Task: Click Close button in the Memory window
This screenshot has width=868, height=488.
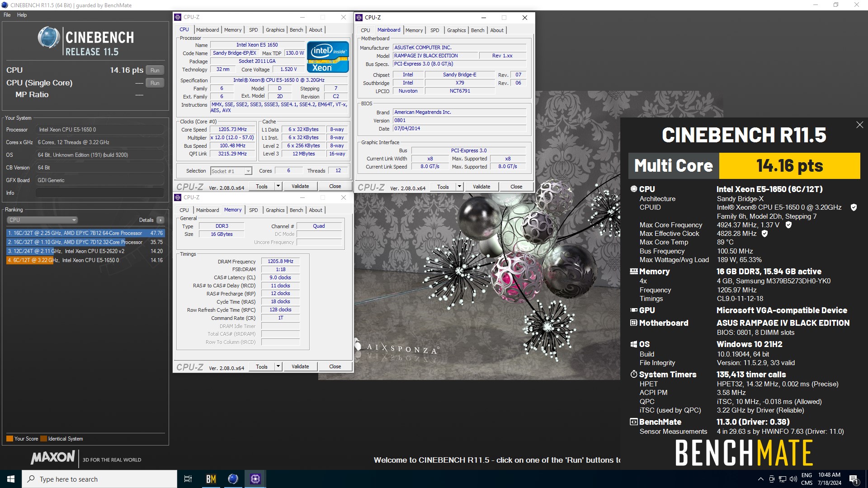Action: coord(335,366)
